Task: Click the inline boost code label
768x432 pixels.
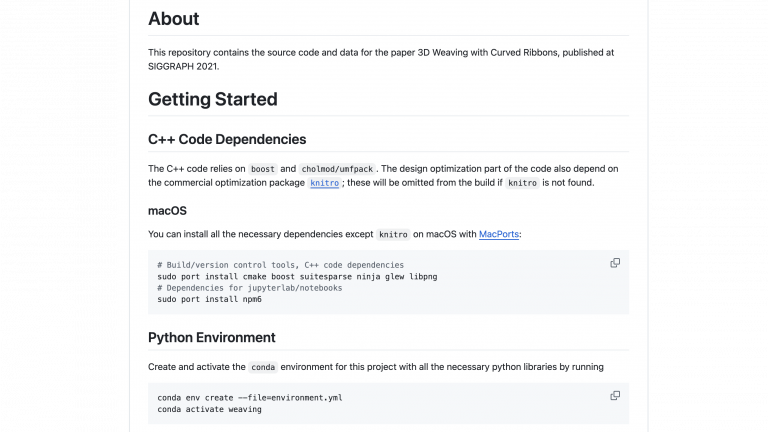Action: (263, 169)
